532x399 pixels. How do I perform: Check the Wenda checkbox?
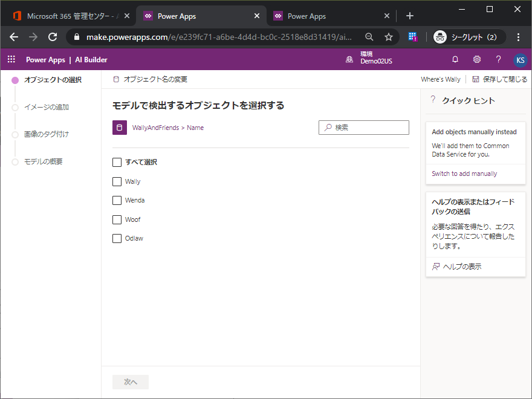point(117,200)
